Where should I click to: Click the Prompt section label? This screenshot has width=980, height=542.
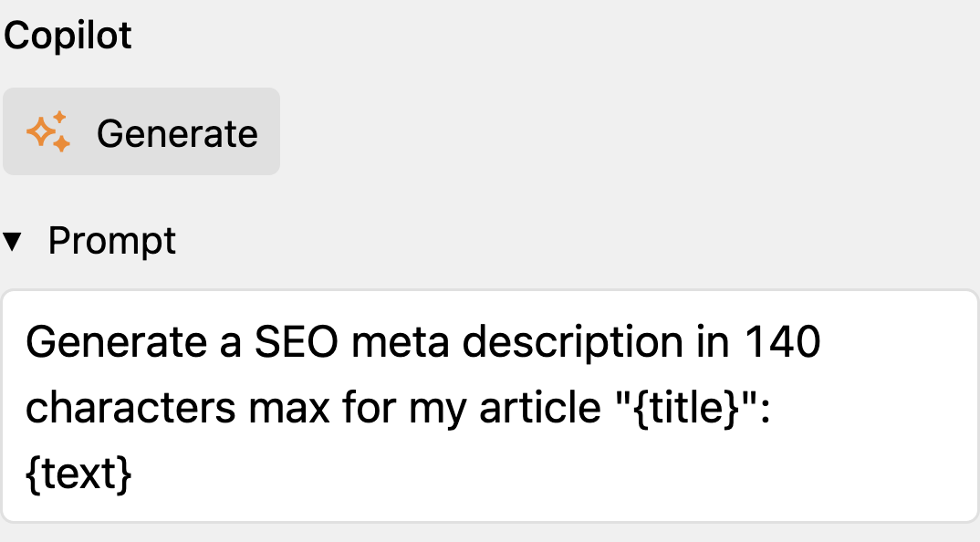[112, 241]
